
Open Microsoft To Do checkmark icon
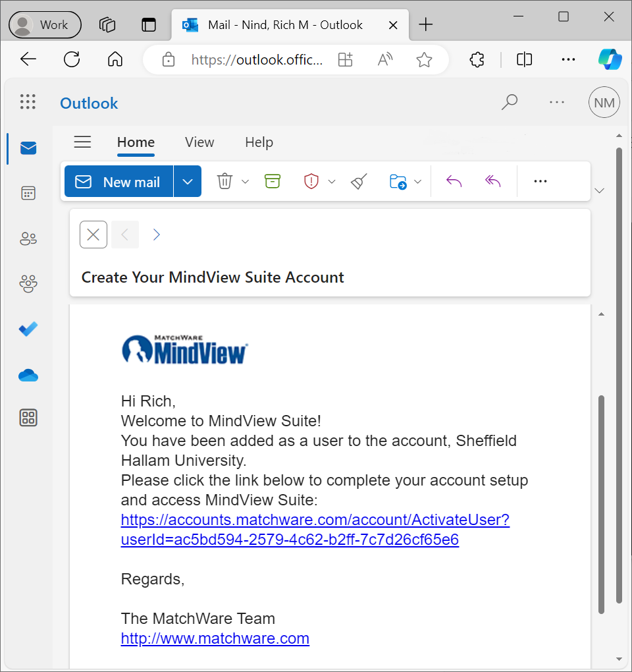(28, 329)
